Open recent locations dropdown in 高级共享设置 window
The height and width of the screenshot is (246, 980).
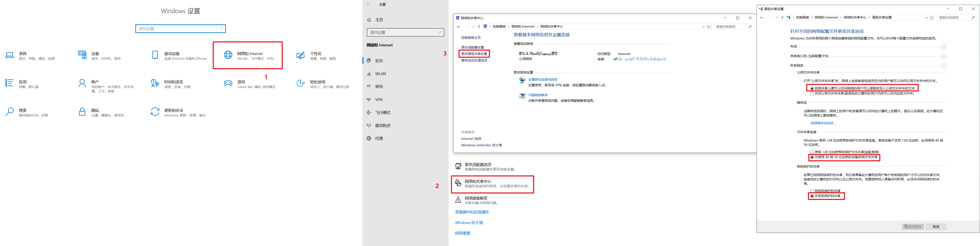pyautogui.click(x=776, y=17)
